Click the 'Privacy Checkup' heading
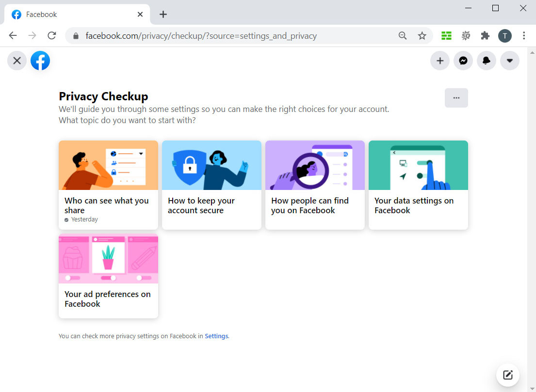Screen dimensions: 536x392 tap(104, 96)
